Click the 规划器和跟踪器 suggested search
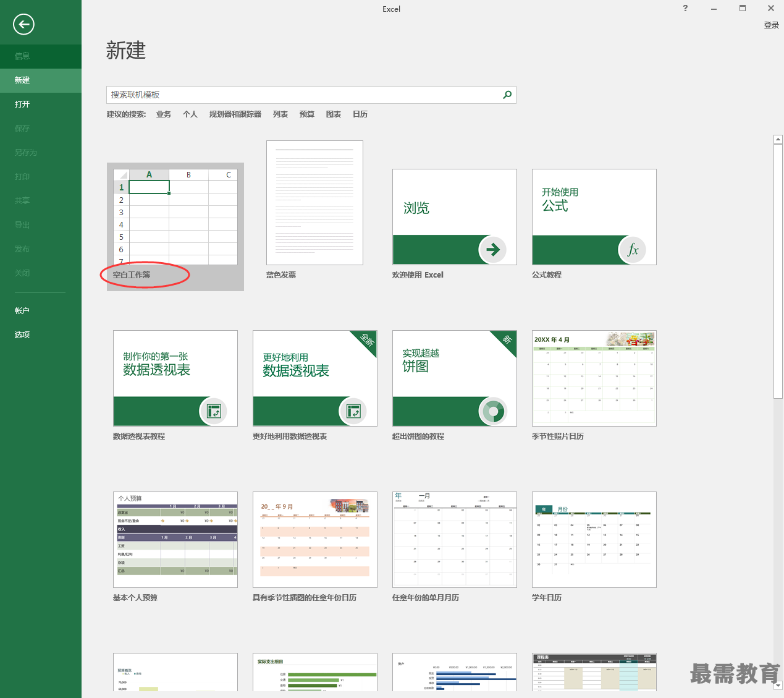The image size is (784, 698). [x=235, y=114]
